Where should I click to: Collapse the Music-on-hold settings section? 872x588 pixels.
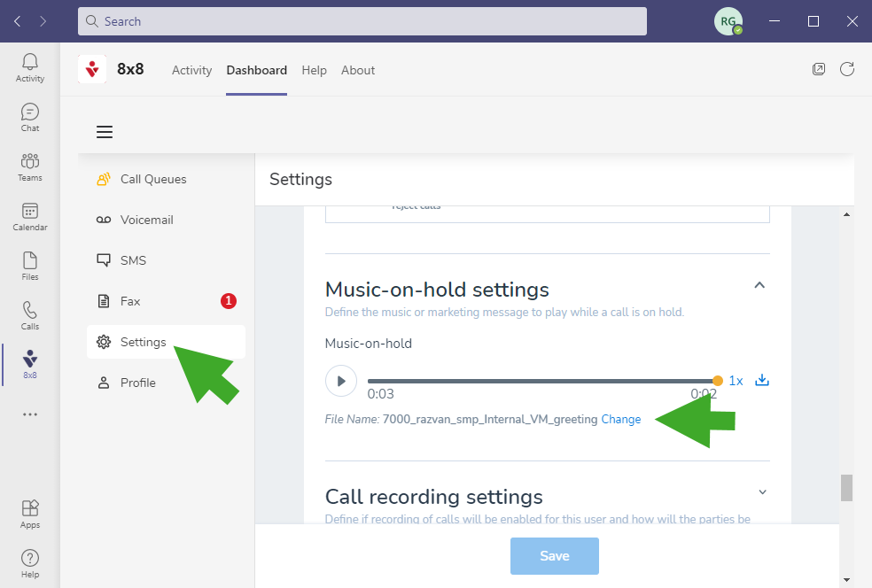tap(759, 285)
